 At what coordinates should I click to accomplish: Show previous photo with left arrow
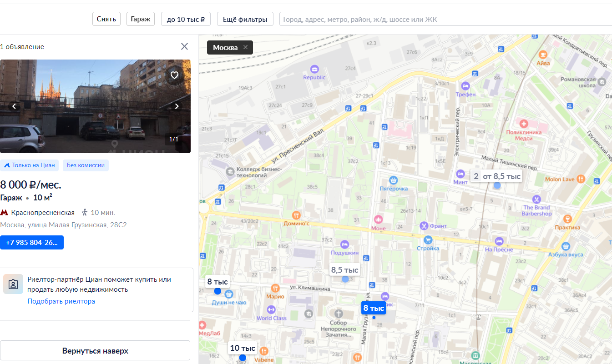click(14, 106)
